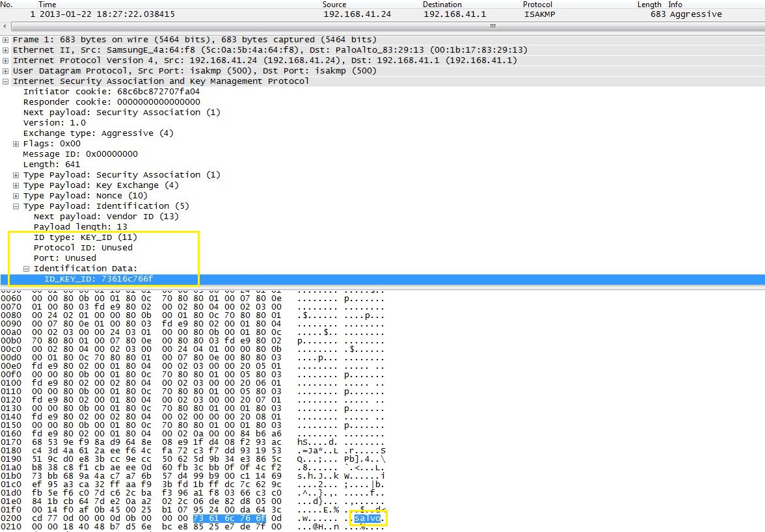
Task: Select the Exchange type: Aggressive field
Action: (99, 133)
